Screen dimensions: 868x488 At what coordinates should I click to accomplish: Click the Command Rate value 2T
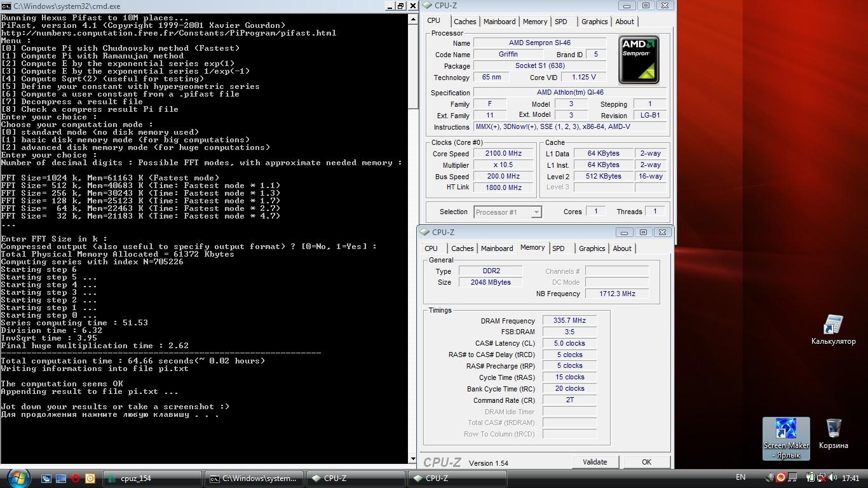pos(569,400)
